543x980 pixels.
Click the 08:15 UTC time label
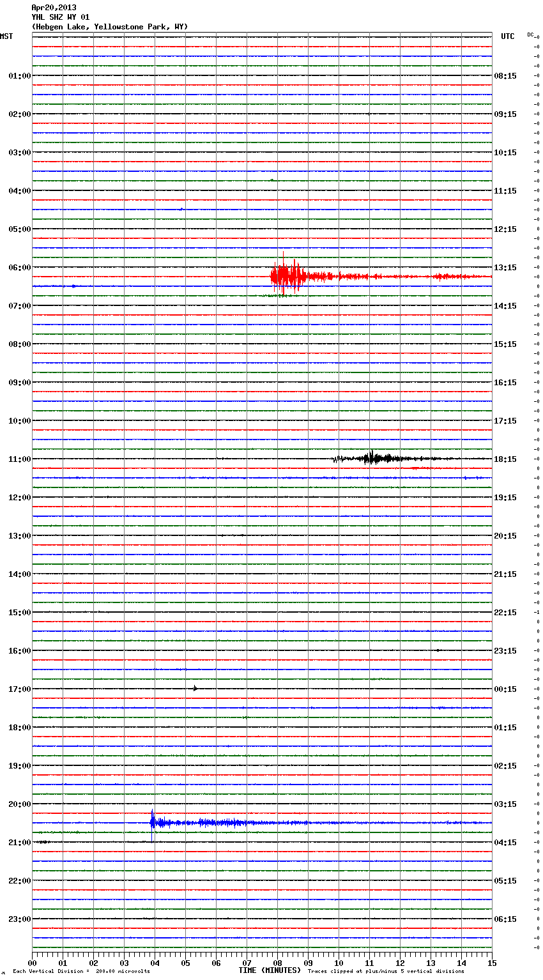click(x=505, y=76)
